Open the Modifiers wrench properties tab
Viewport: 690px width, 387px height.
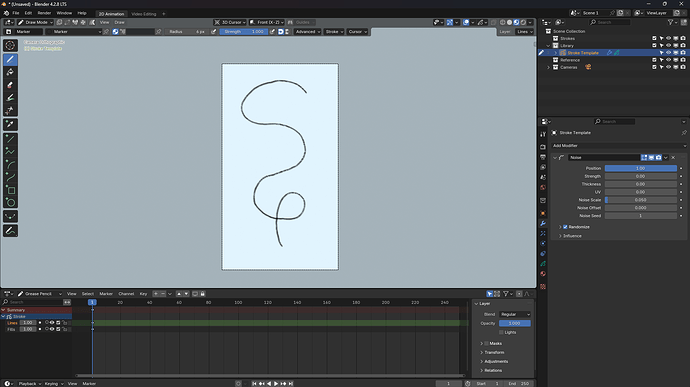543,223
